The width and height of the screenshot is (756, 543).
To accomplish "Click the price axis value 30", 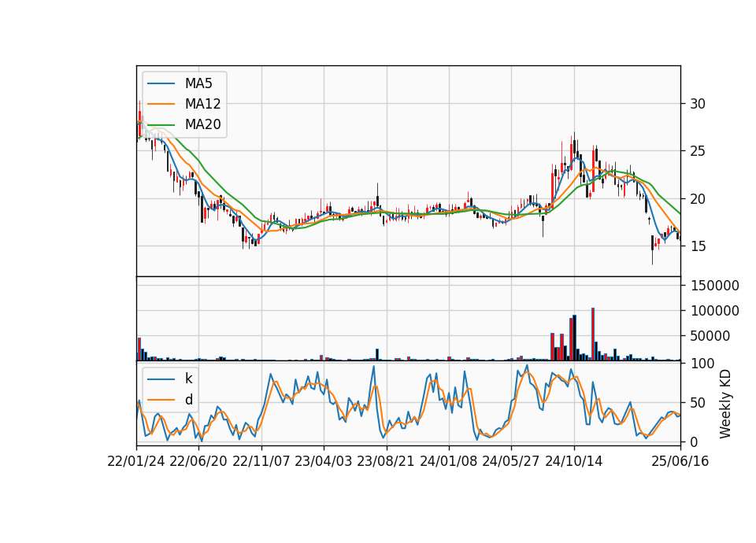I will 698,104.
